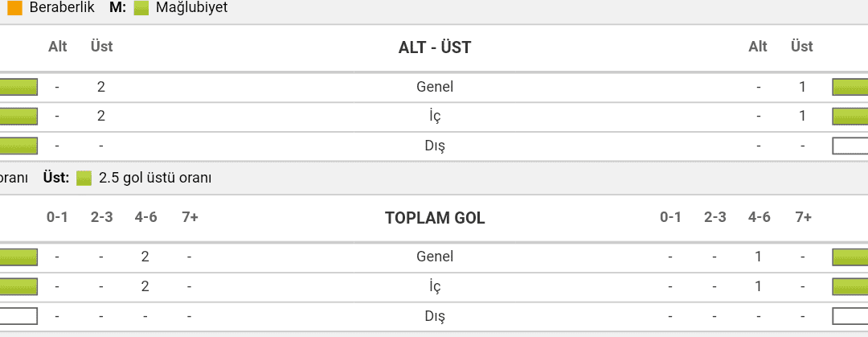
Task: Click the left 4-6 column header in TOPLAM GOL
Action: coord(145,217)
